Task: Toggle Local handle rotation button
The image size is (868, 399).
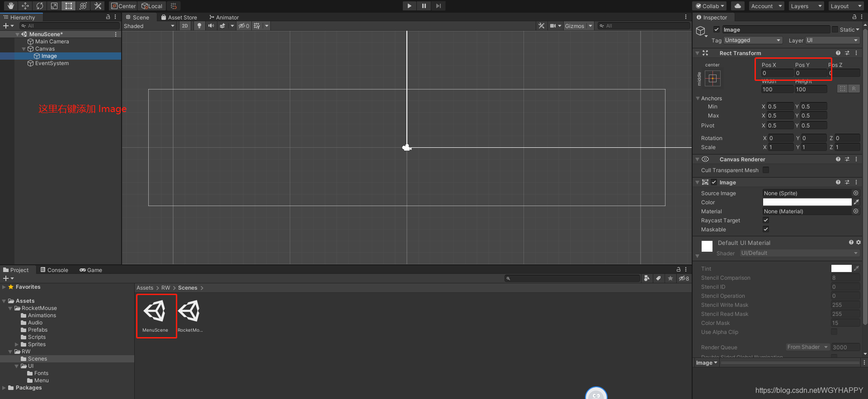Action: (152, 6)
